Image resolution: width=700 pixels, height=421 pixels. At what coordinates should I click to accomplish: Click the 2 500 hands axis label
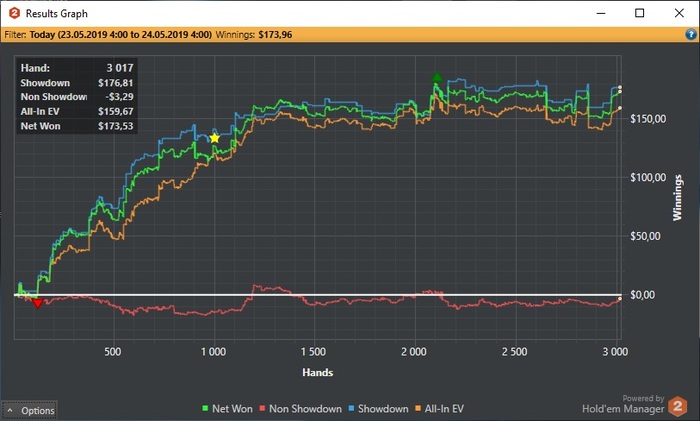coord(514,352)
